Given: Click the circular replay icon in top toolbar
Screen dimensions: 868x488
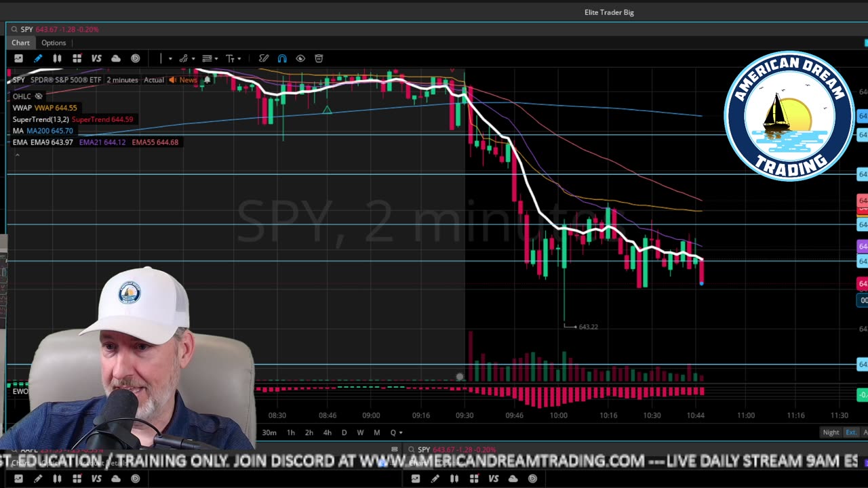Looking at the screenshot, I should (x=136, y=58).
